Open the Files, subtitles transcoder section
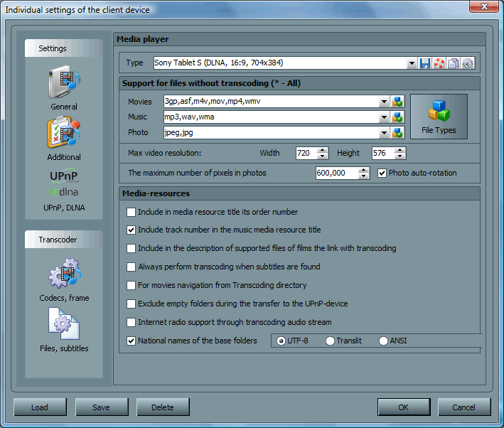Image resolution: width=504 pixels, height=428 pixels. point(64,331)
